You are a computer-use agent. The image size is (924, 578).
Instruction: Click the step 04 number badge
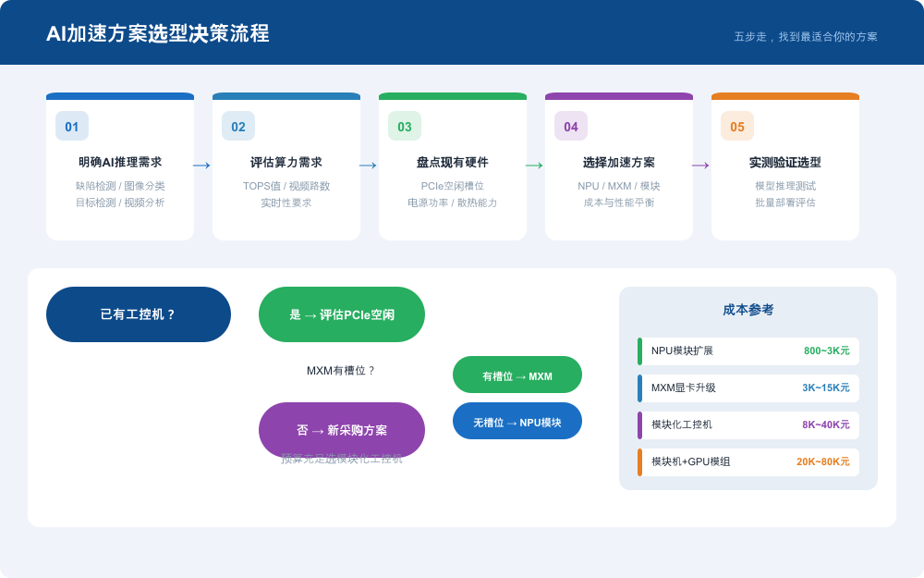pos(569,126)
